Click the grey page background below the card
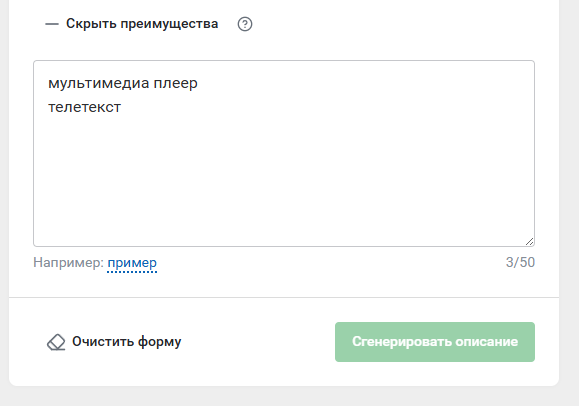579x406 pixels. coord(284,396)
